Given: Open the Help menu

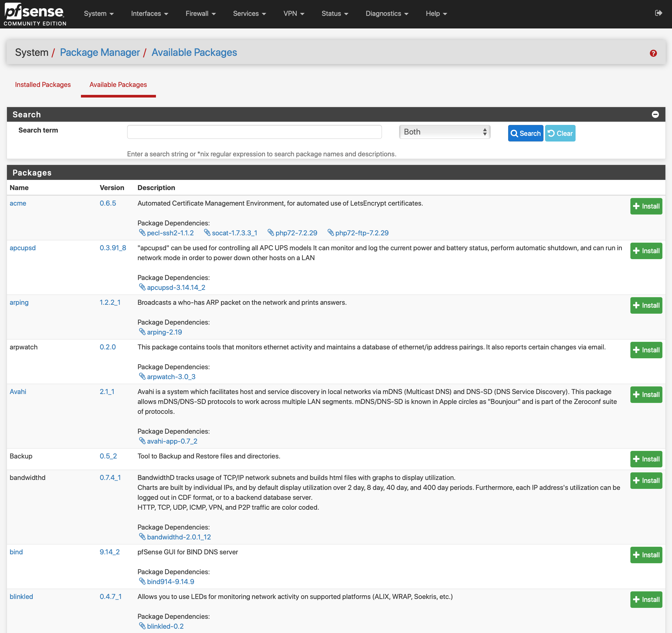Looking at the screenshot, I should [x=436, y=14].
